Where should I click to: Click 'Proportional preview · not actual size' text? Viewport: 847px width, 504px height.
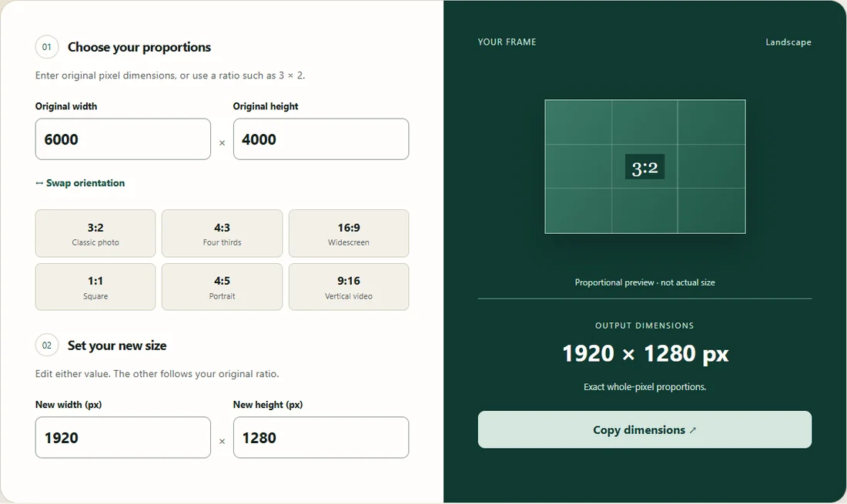click(x=644, y=282)
